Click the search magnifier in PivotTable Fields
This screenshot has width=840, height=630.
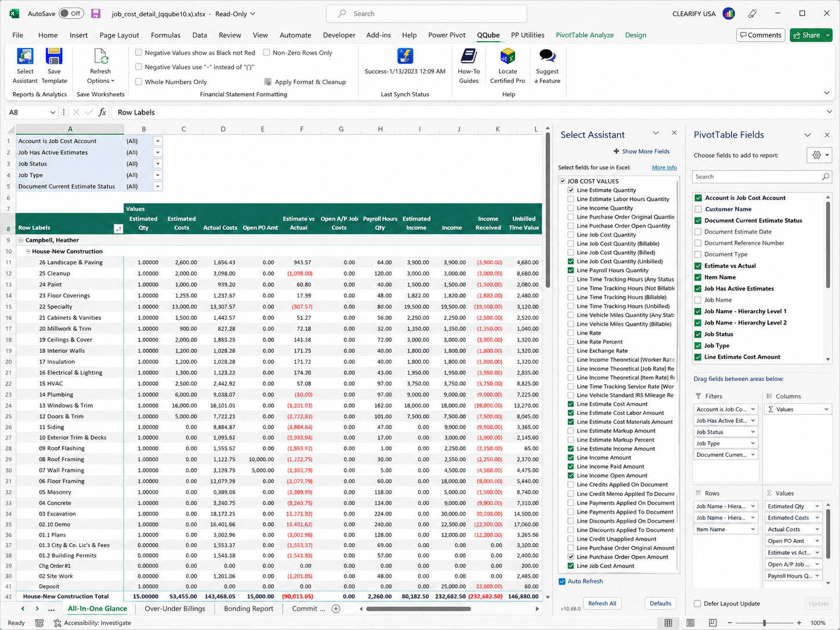(825, 176)
